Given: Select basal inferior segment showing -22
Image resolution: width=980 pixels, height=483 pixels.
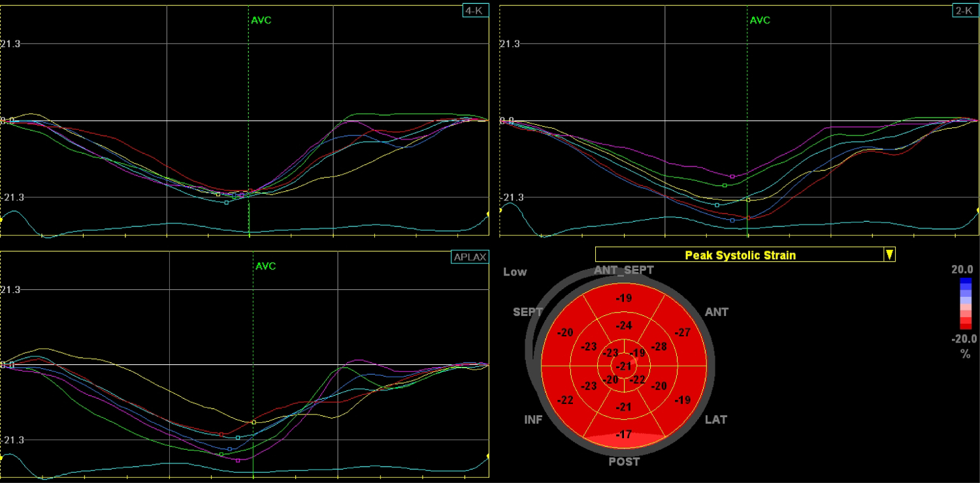Looking at the screenshot, I should tap(565, 399).
